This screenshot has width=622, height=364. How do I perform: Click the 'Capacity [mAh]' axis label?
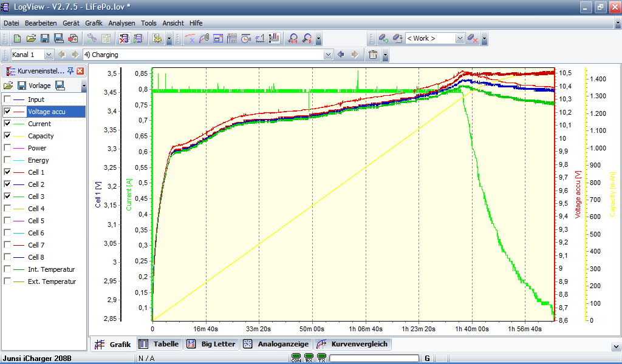tap(612, 194)
